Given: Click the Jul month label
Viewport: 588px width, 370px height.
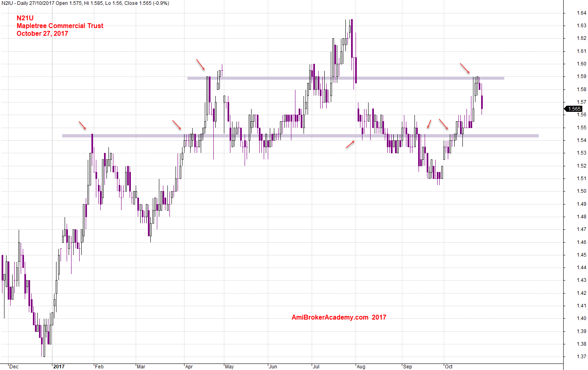Looking at the screenshot, I should [316, 367].
